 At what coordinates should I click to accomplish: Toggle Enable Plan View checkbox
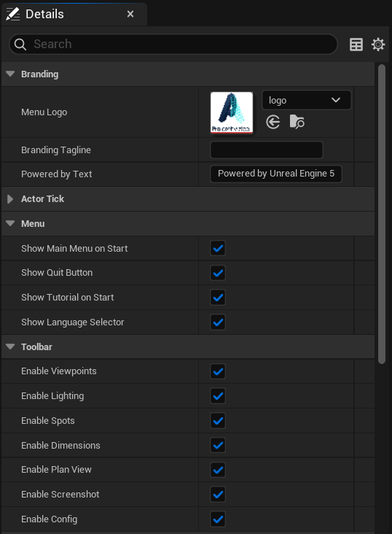218,470
